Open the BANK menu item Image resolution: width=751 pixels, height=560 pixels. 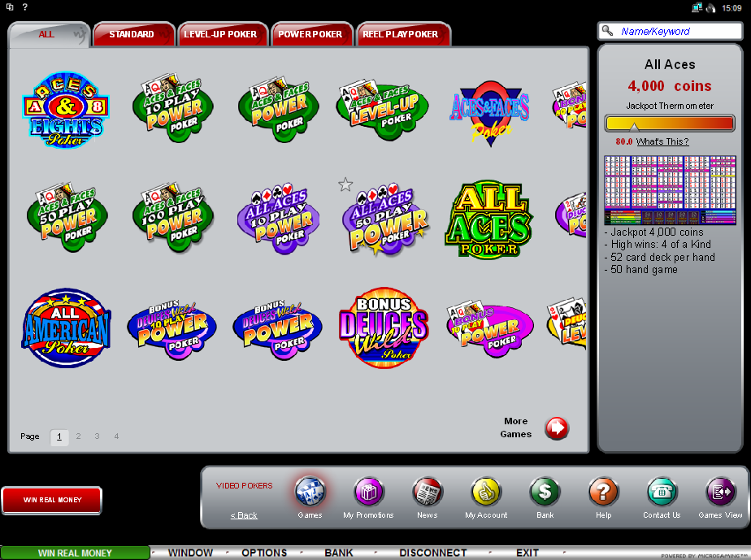coord(339,553)
